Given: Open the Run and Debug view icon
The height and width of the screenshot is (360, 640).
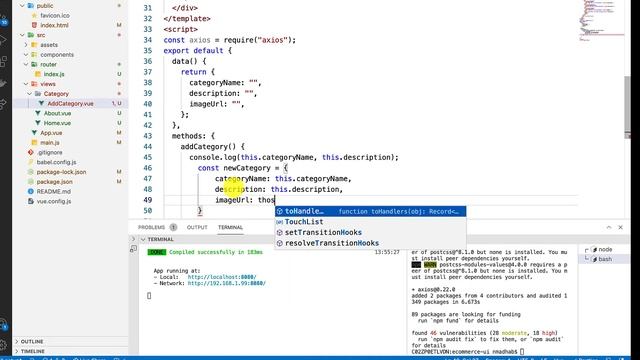Looking at the screenshot, I should (x=3, y=41).
